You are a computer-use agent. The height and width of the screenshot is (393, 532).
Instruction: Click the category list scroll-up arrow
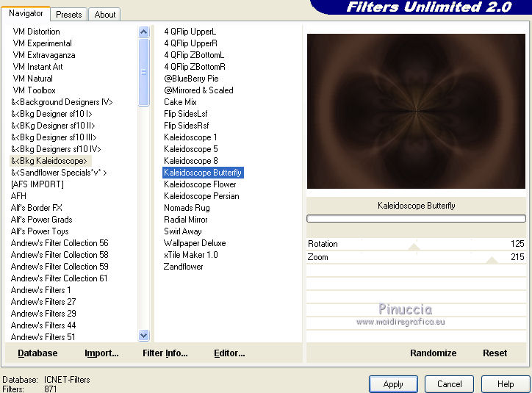(x=144, y=32)
